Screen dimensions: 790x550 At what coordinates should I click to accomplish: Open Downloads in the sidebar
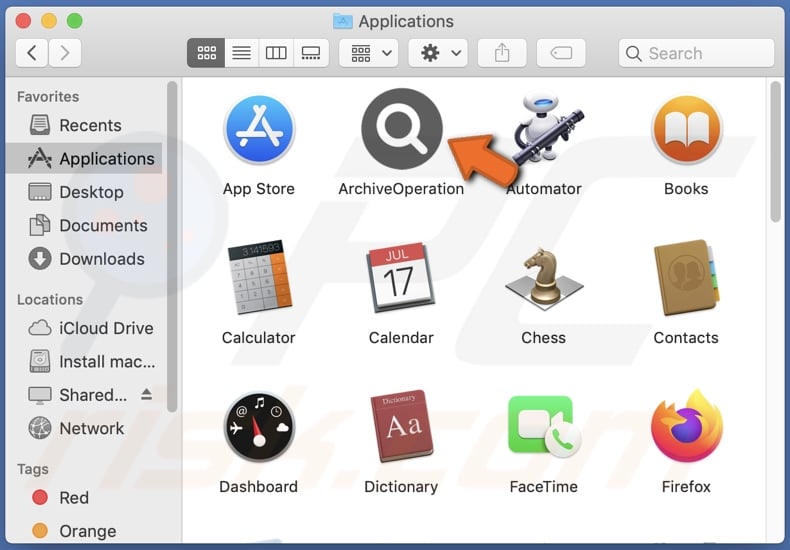[x=84, y=259]
